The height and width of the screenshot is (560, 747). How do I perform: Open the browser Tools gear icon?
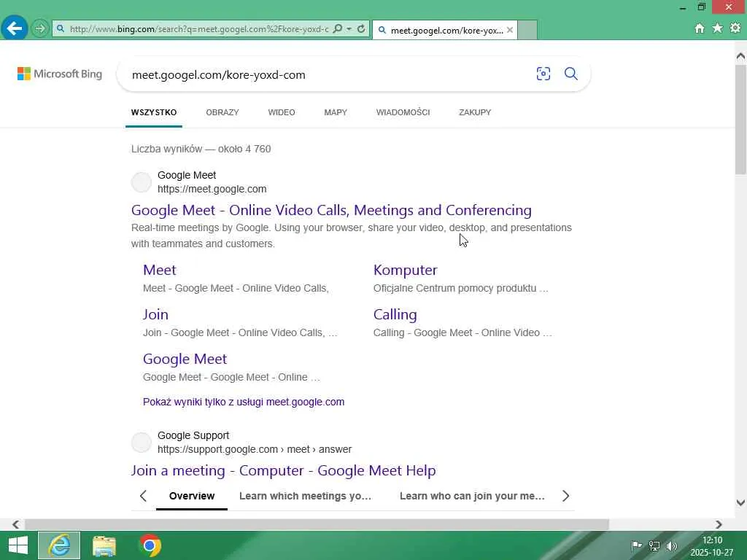(735, 28)
